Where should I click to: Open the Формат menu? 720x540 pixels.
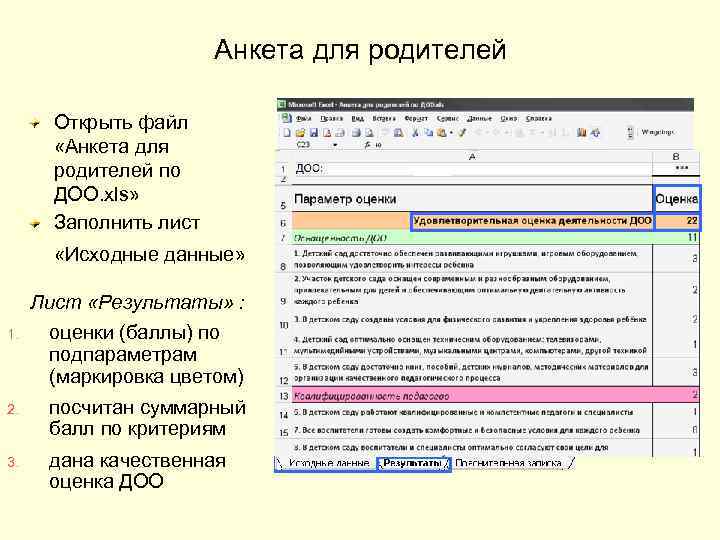point(416,118)
